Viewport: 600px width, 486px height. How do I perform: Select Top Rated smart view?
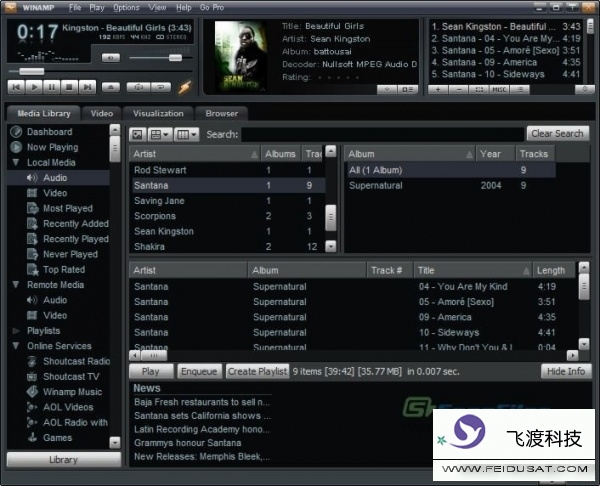click(x=64, y=270)
